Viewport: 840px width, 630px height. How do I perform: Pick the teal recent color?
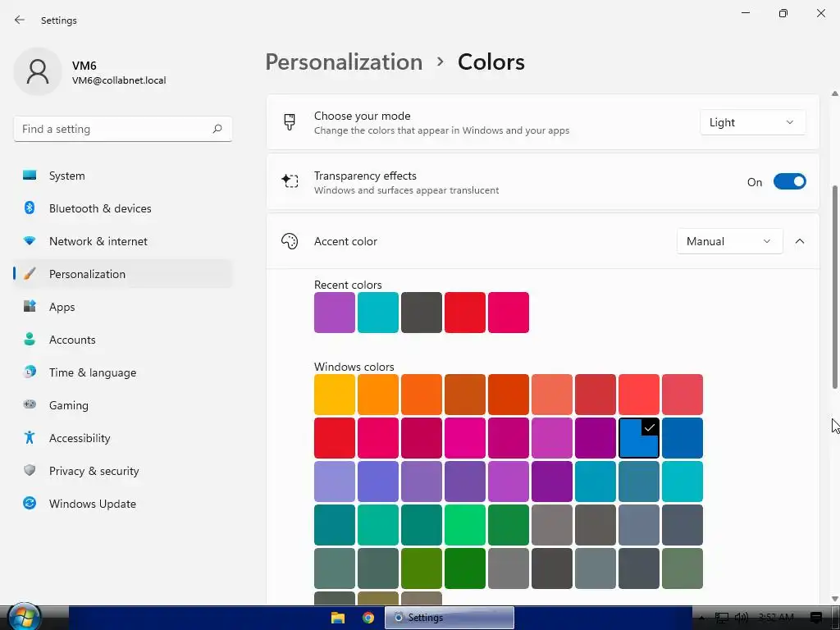pos(377,313)
